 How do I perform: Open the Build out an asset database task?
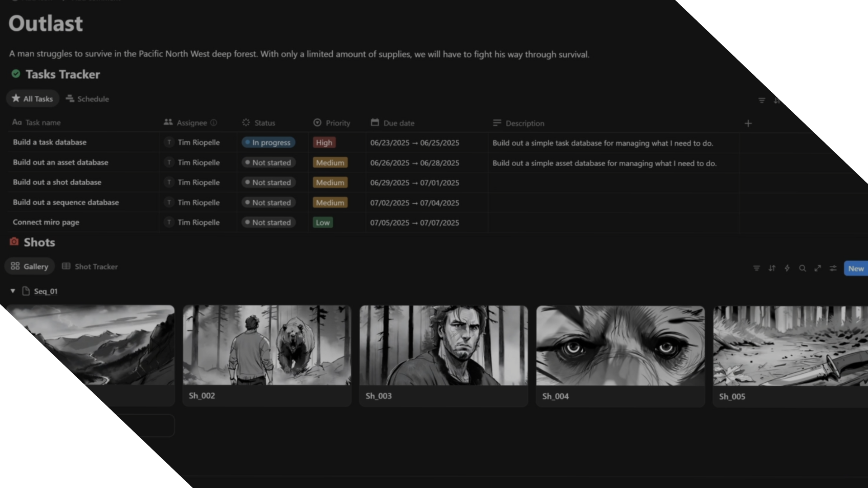pyautogui.click(x=61, y=162)
